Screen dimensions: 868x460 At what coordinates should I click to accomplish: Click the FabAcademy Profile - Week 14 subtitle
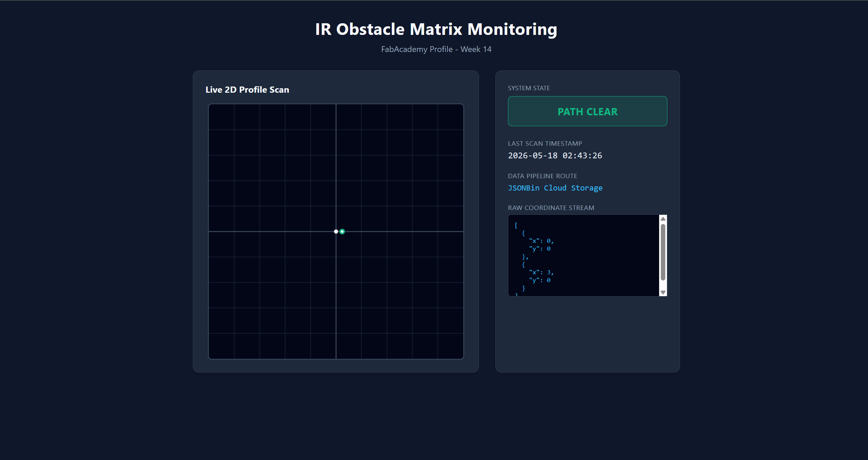[x=436, y=49]
